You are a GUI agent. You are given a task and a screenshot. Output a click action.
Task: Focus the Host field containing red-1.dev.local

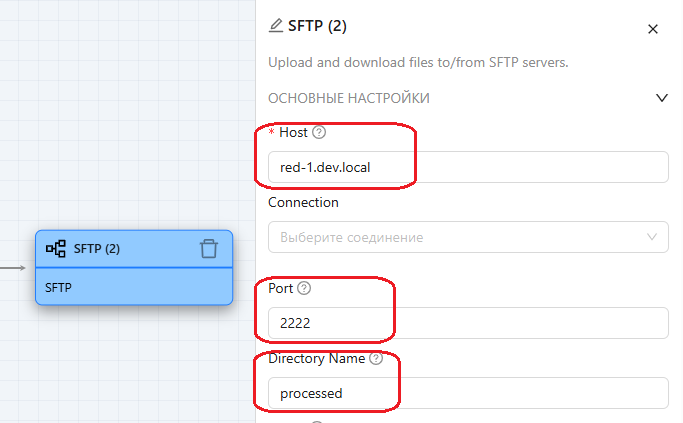pyautogui.click(x=467, y=167)
